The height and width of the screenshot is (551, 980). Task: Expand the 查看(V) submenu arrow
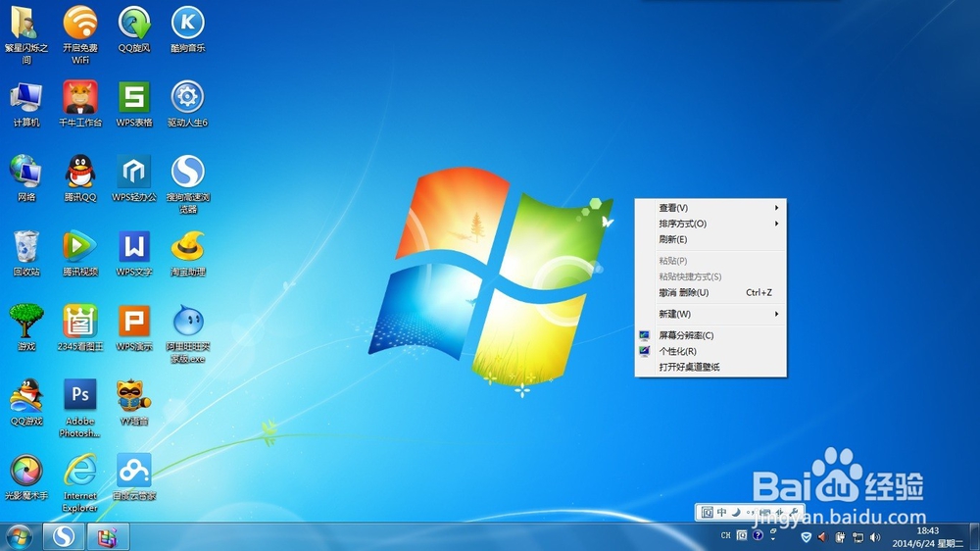(776, 208)
